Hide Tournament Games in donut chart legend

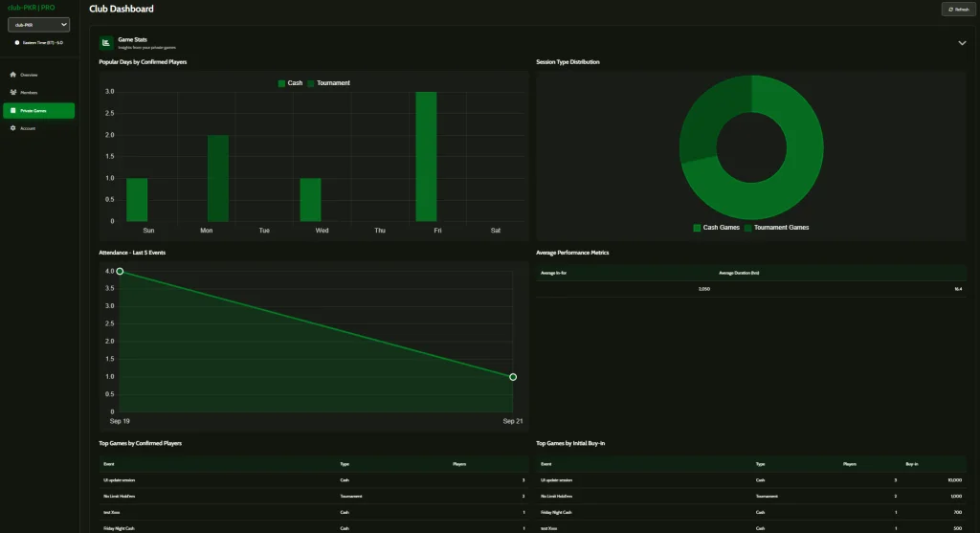point(776,228)
